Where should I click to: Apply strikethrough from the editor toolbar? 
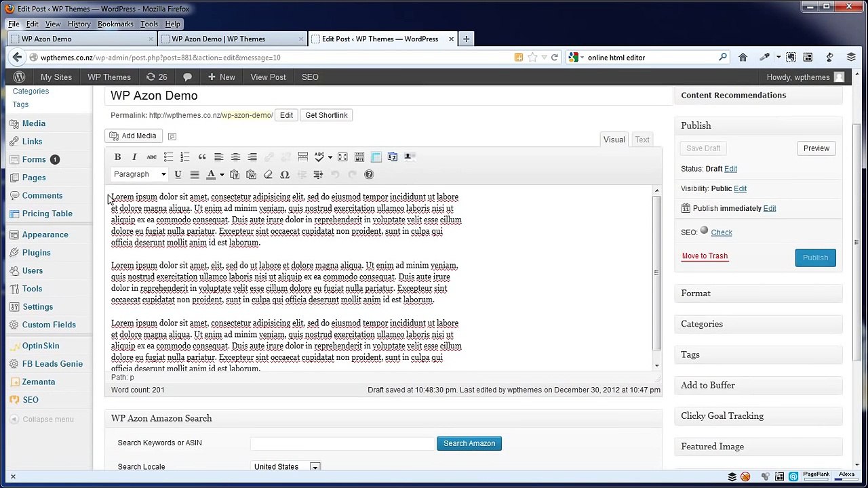[x=151, y=157]
